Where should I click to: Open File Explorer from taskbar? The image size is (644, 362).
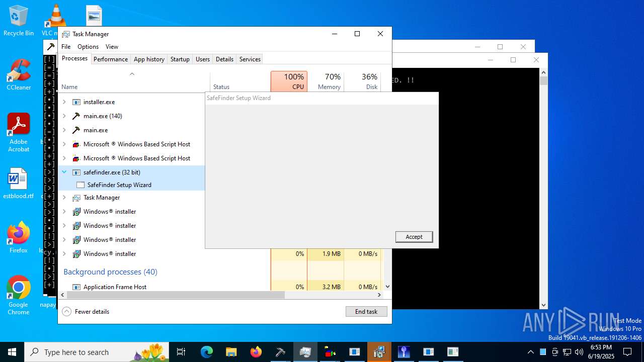pyautogui.click(x=231, y=352)
